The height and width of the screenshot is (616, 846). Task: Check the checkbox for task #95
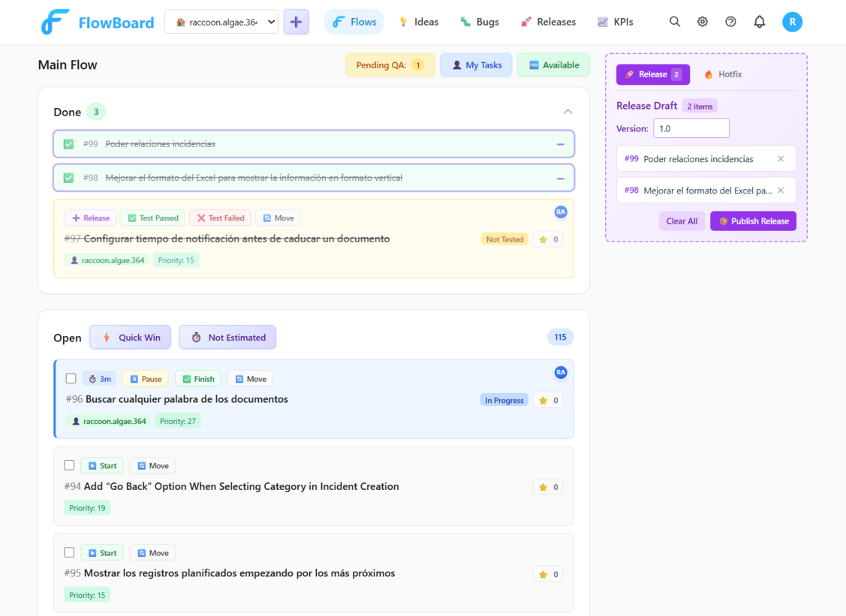pos(69,552)
